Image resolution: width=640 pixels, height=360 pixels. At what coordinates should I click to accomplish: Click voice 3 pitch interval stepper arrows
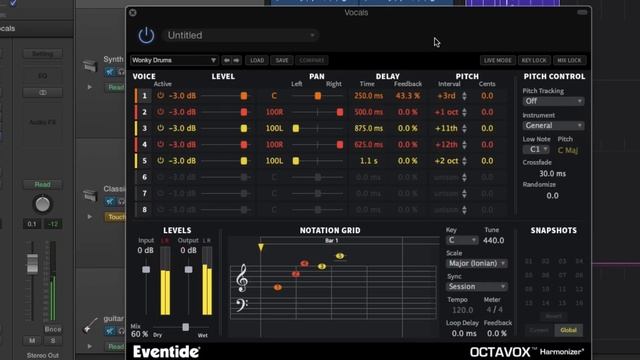pos(464,129)
